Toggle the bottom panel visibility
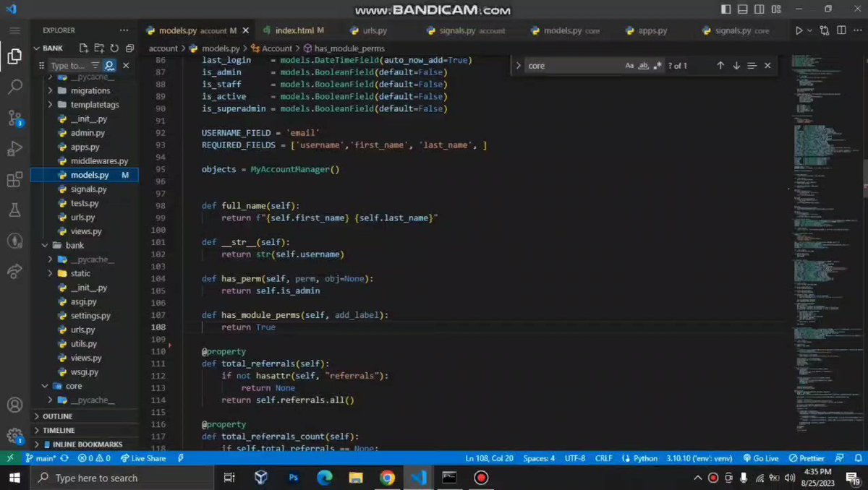 741,9
